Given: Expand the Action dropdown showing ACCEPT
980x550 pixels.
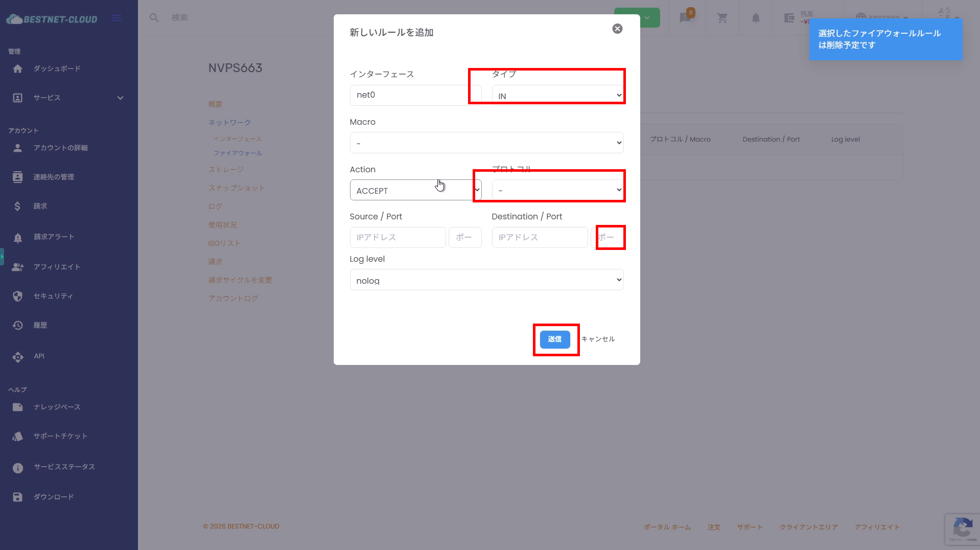Looking at the screenshot, I should (415, 190).
